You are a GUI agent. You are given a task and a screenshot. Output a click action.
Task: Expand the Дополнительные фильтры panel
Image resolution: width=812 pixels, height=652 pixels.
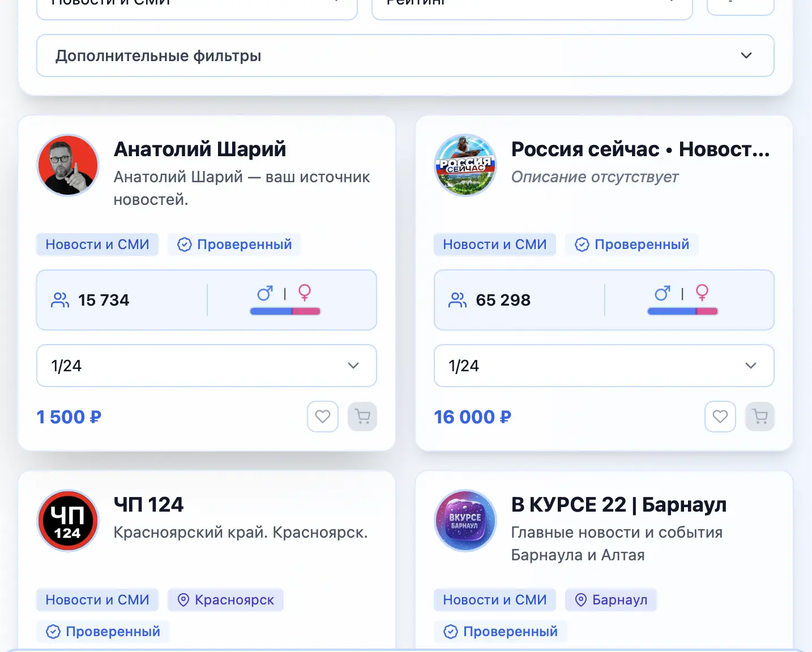[x=405, y=55]
